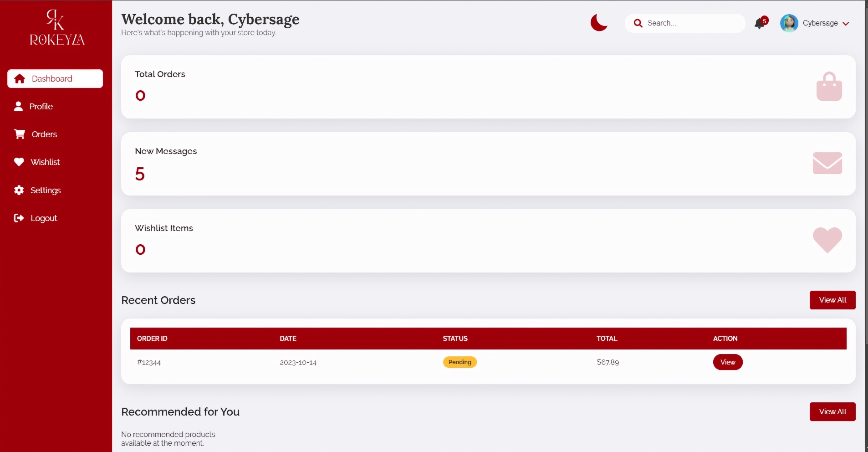View order #12344 details
Viewport: 868px width, 452px height.
tap(727, 362)
